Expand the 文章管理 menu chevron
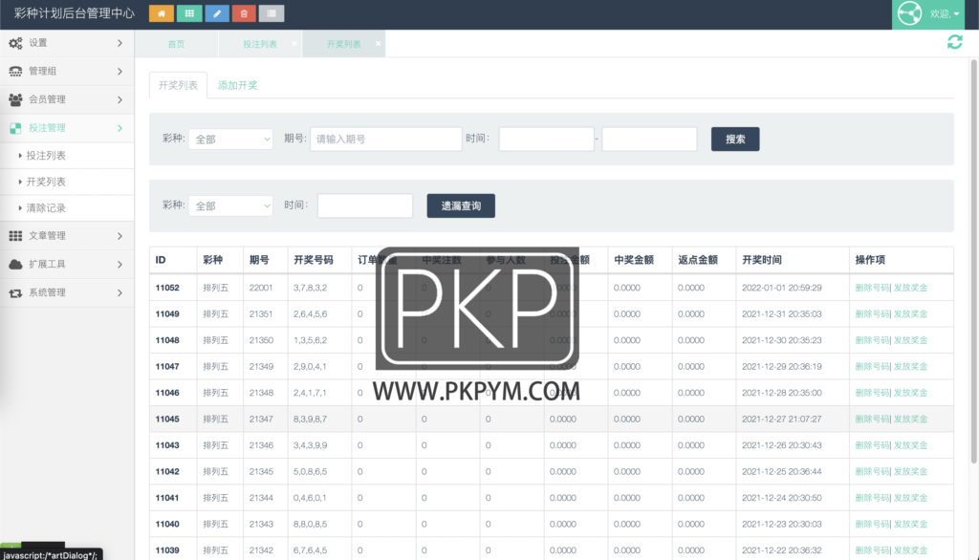This screenshot has width=979, height=560. pyautogui.click(x=120, y=236)
